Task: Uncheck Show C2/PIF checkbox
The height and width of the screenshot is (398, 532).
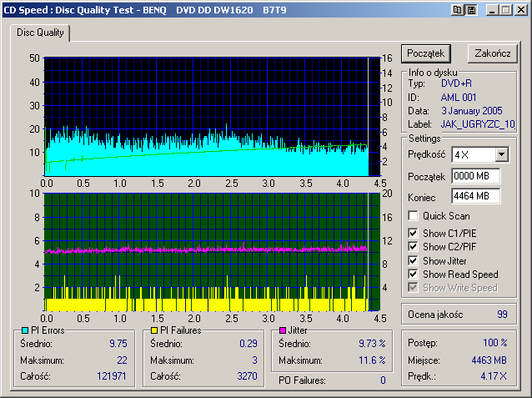Action: click(x=413, y=246)
